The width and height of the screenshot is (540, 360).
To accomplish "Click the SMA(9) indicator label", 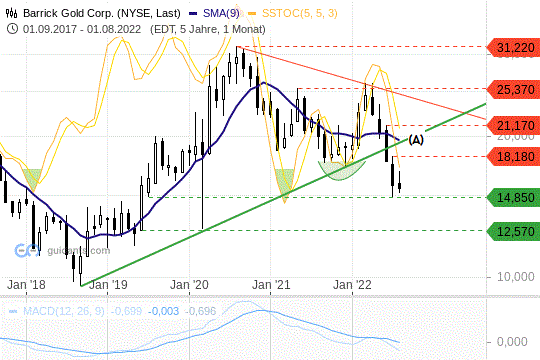I will [221, 13].
